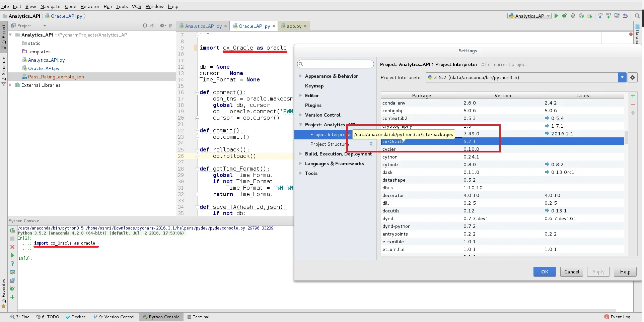Expand the Languages & Frameworks section
The width and height of the screenshot is (644, 322).
300,164
